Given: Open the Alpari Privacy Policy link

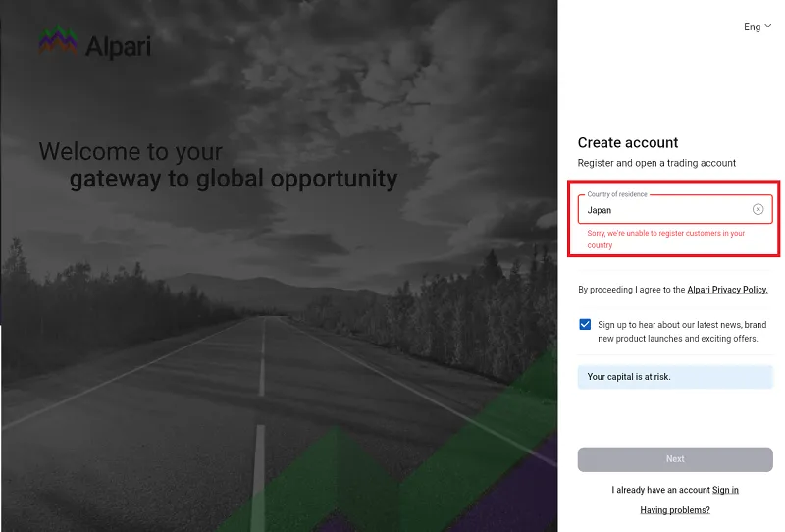Looking at the screenshot, I should tap(727, 290).
